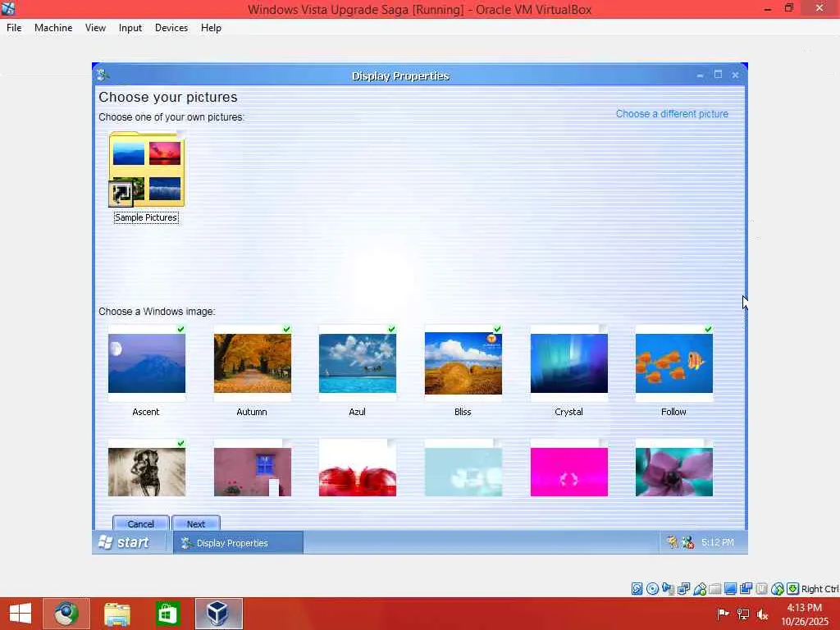Check the pink wall wallpaper checkbox
Screen dimensions: 840x630
click(286, 444)
